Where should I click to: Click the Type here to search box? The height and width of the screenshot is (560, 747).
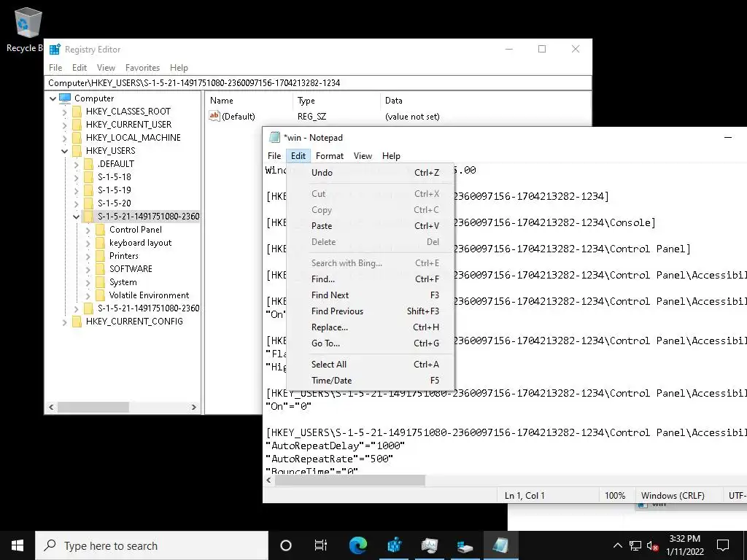152,545
